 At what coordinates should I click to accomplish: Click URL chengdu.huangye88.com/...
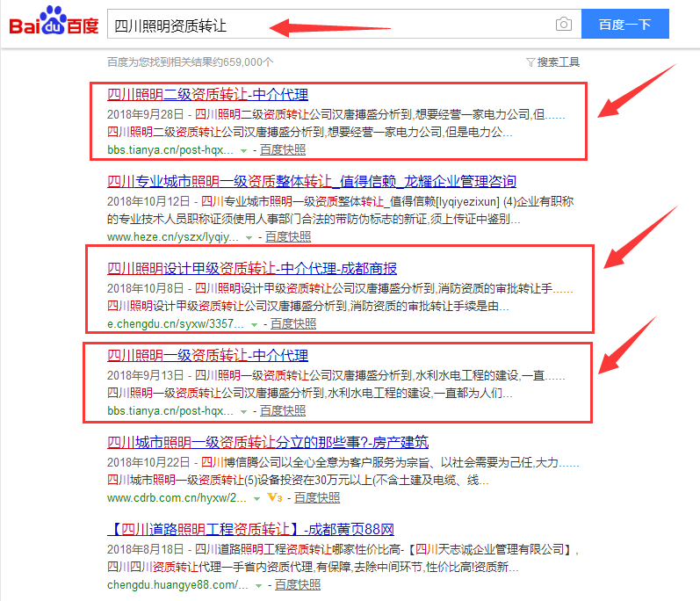[x=177, y=584]
